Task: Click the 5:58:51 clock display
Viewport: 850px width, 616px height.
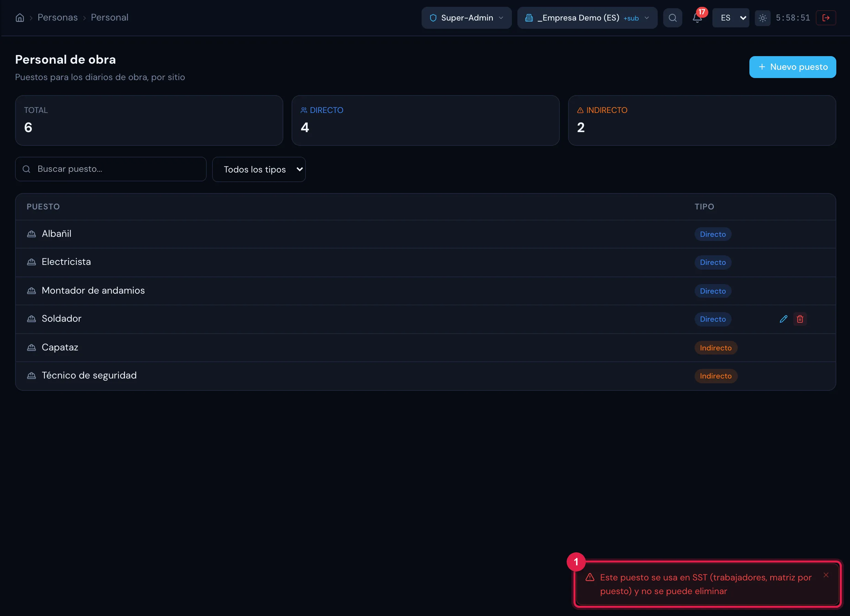Action: click(793, 17)
